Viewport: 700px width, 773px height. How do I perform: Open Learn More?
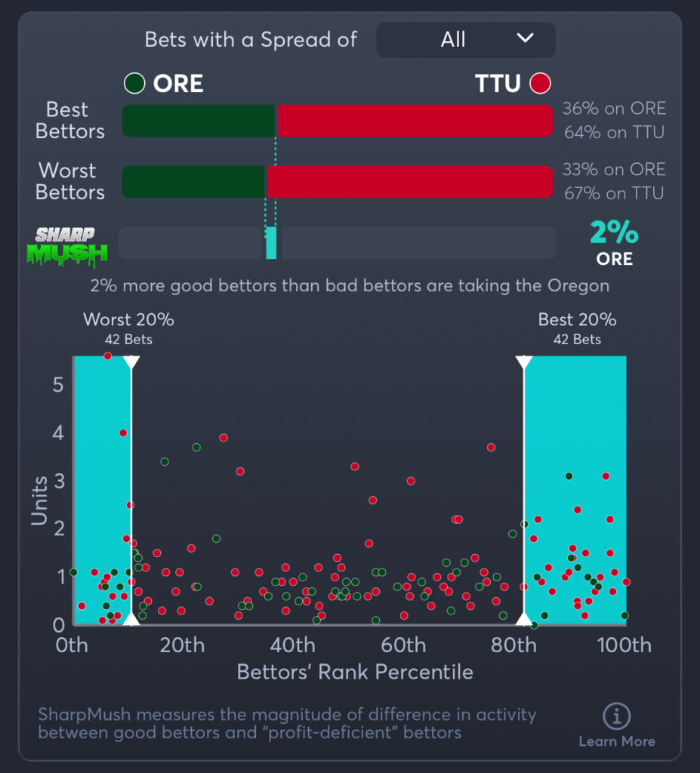click(618, 742)
